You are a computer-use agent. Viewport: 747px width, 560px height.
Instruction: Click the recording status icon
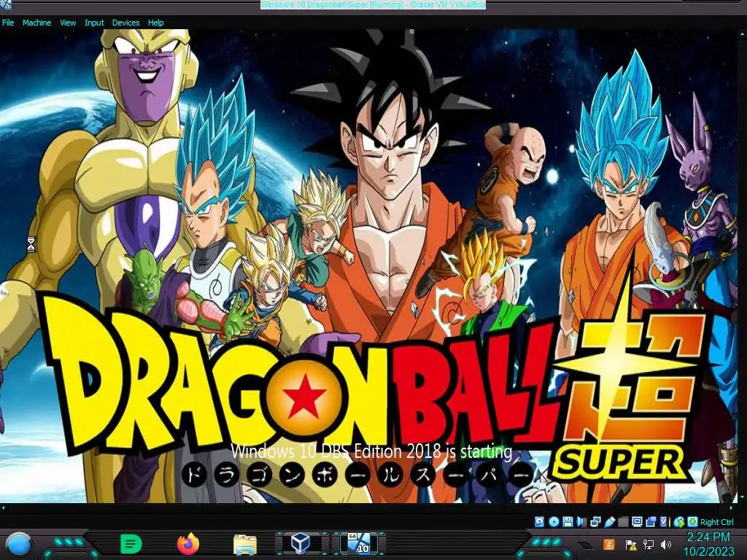click(651, 522)
